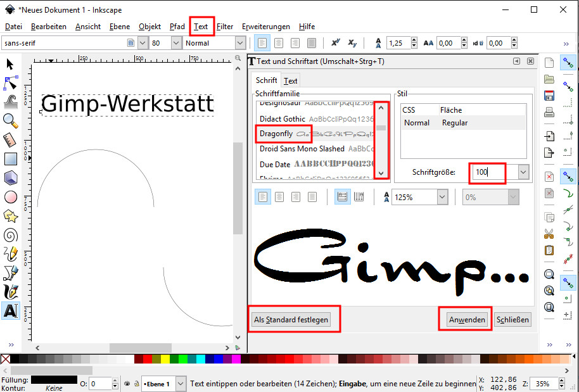579x392 pixels.
Task: Open the Erweiterungen menu
Action: point(266,27)
